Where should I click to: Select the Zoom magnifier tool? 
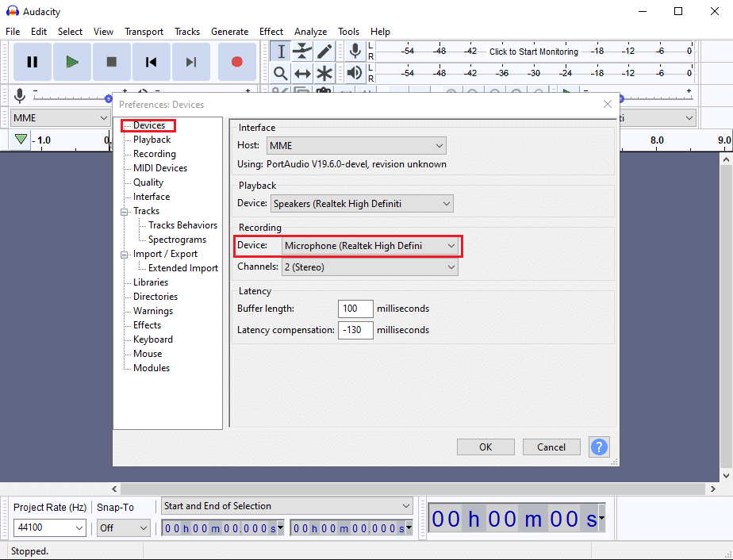tap(280, 73)
